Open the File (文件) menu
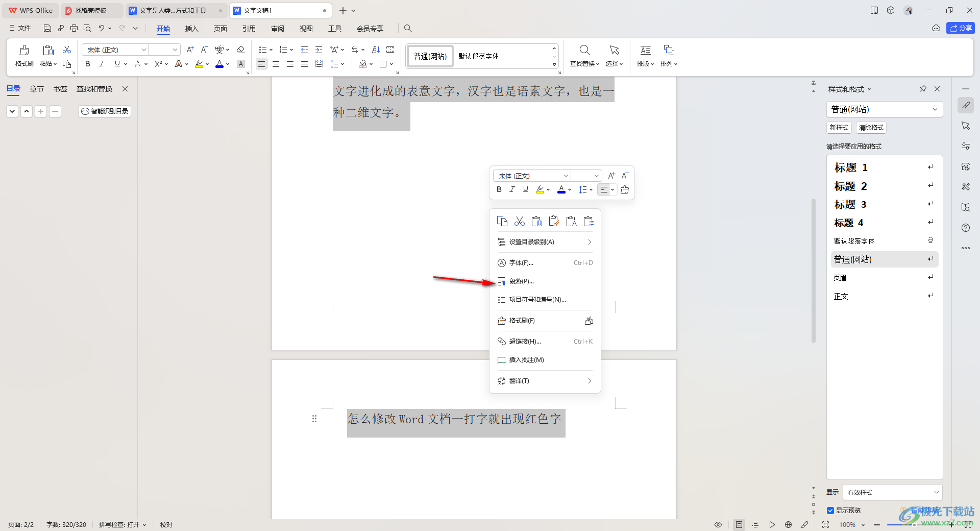 (20, 28)
